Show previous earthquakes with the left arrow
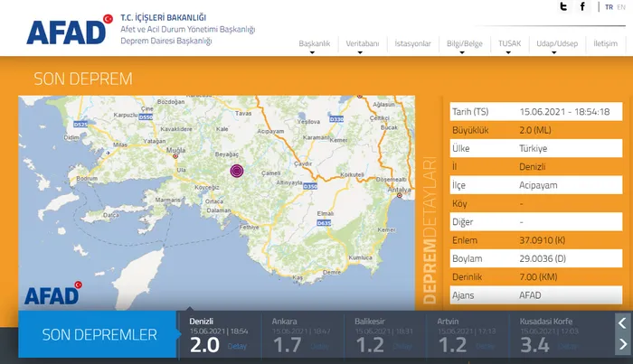 622,322
